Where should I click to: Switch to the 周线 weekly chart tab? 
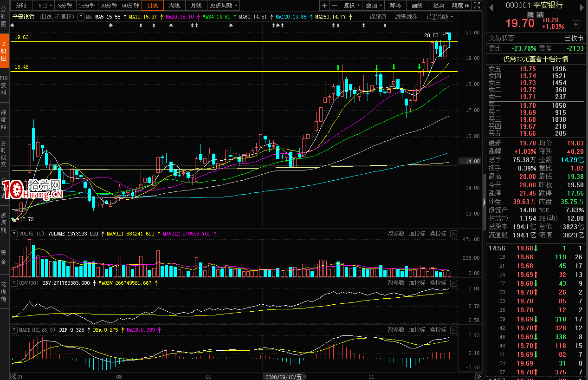[x=174, y=6]
